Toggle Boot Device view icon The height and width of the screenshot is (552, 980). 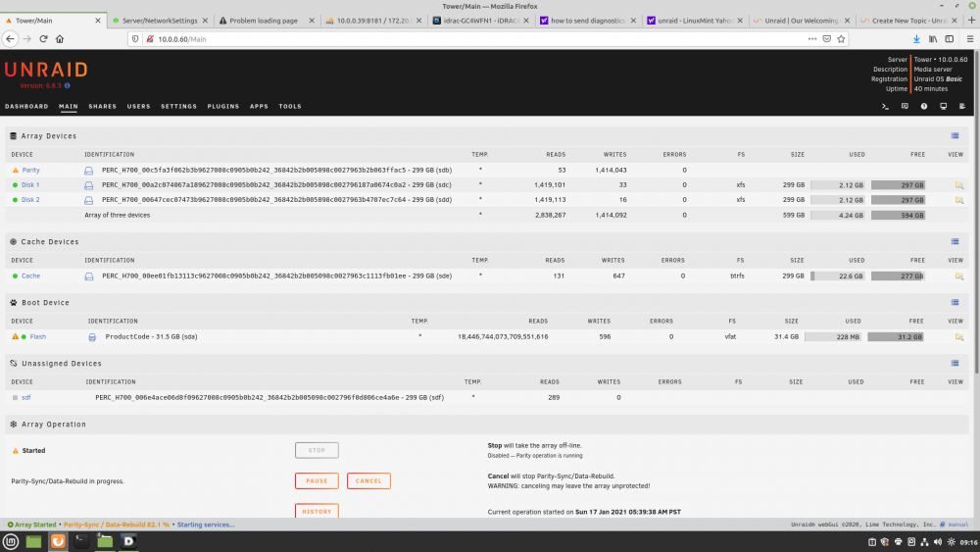[x=955, y=302]
